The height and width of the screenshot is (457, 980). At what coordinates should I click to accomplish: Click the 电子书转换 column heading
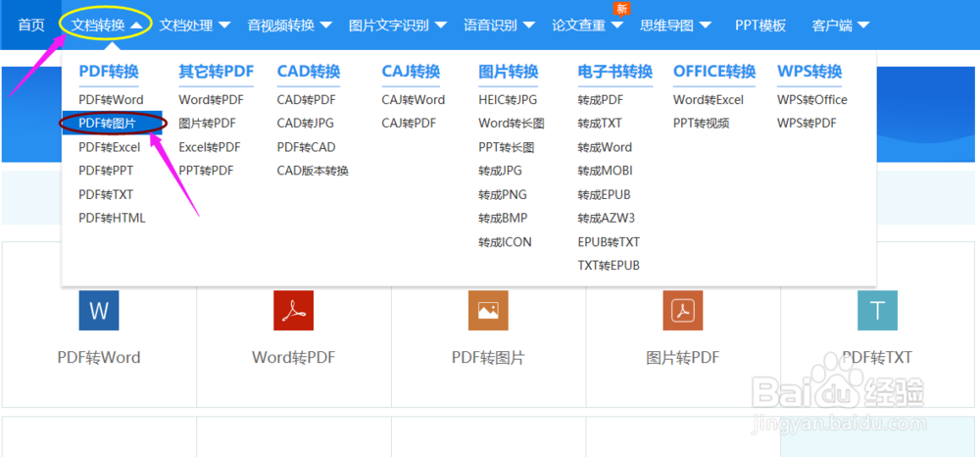tap(615, 72)
